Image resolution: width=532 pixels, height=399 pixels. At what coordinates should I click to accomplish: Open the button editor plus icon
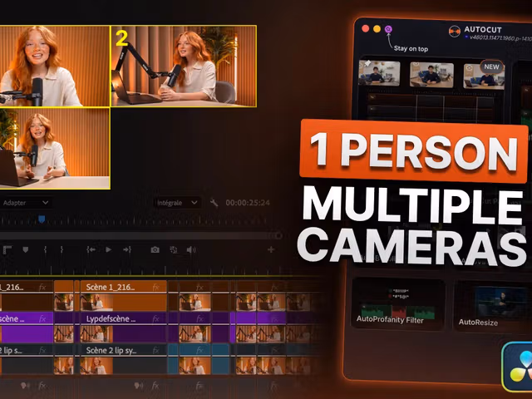(271, 250)
